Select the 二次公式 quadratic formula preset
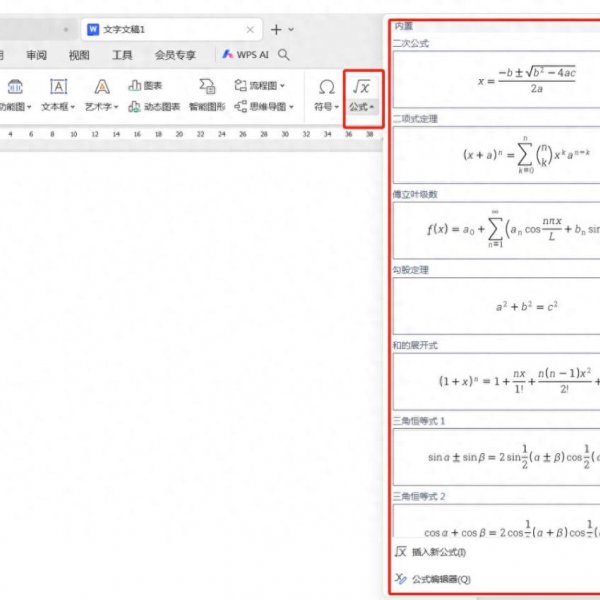 click(496, 80)
